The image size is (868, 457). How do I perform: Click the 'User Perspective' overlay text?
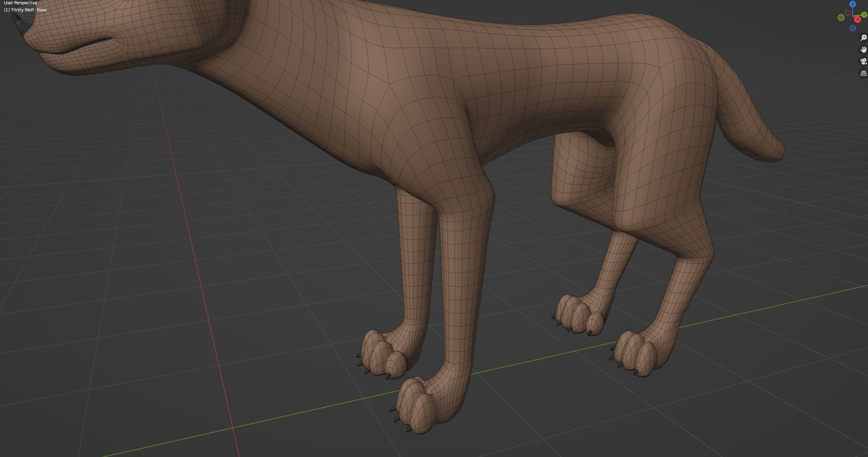pyautogui.click(x=20, y=3)
